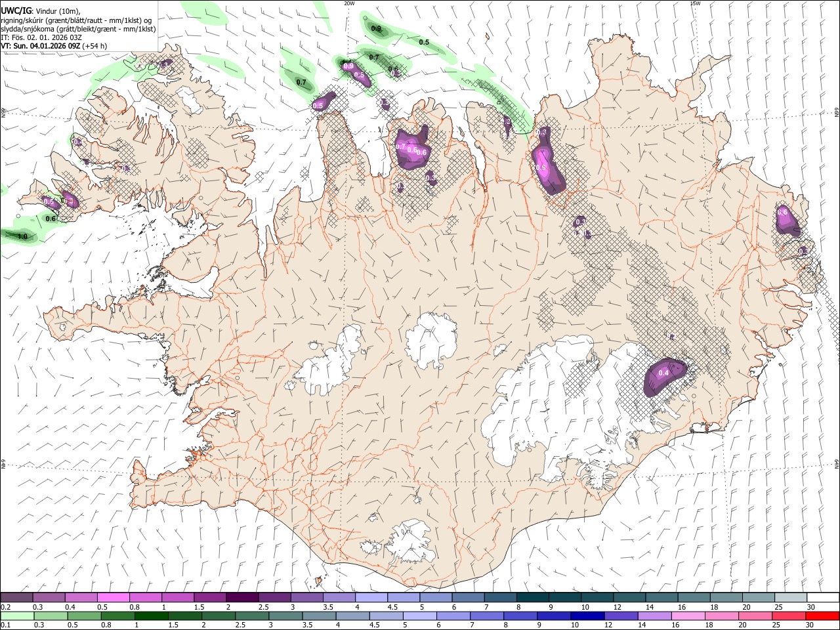Click the white '0.6' snow value on east coast

pos(782,212)
